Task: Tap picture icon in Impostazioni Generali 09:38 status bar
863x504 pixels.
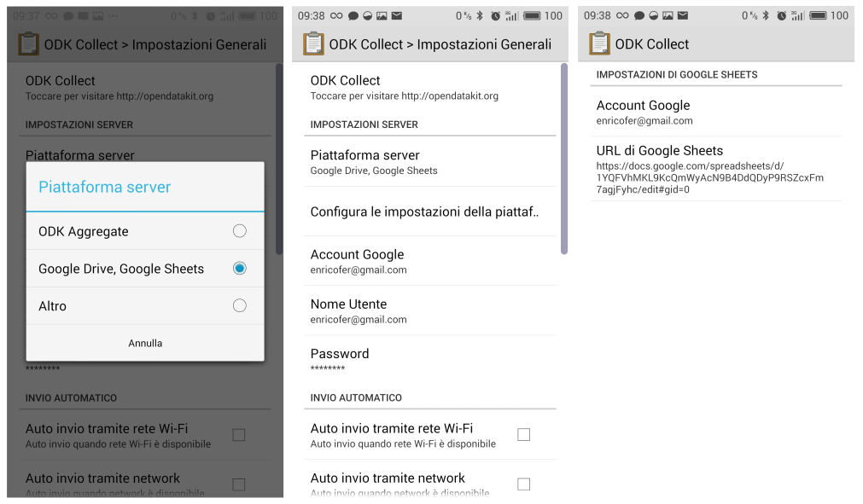Action: [382, 16]
